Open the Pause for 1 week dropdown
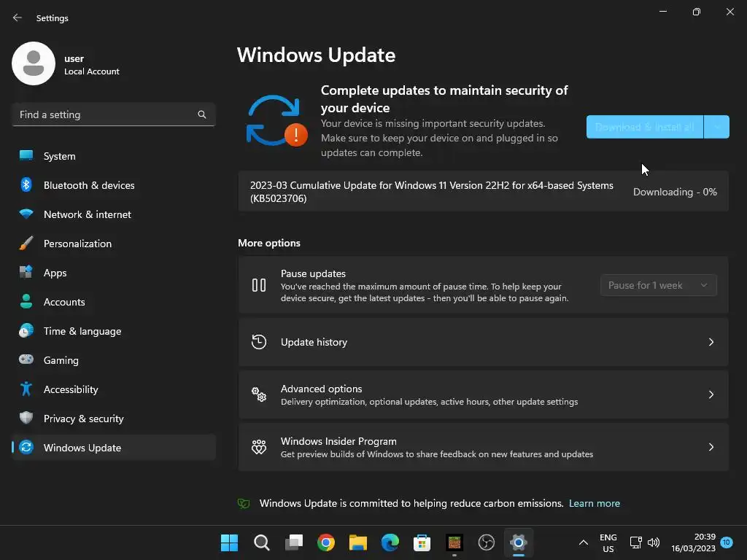 659,285
